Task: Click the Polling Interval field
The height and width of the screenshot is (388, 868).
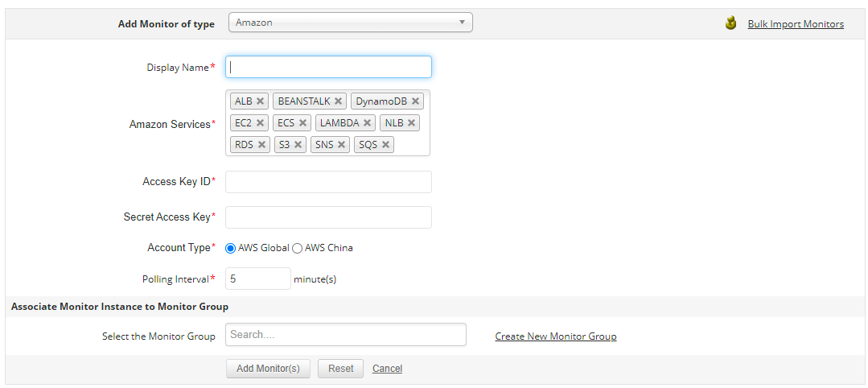Action: click(258, 279)
